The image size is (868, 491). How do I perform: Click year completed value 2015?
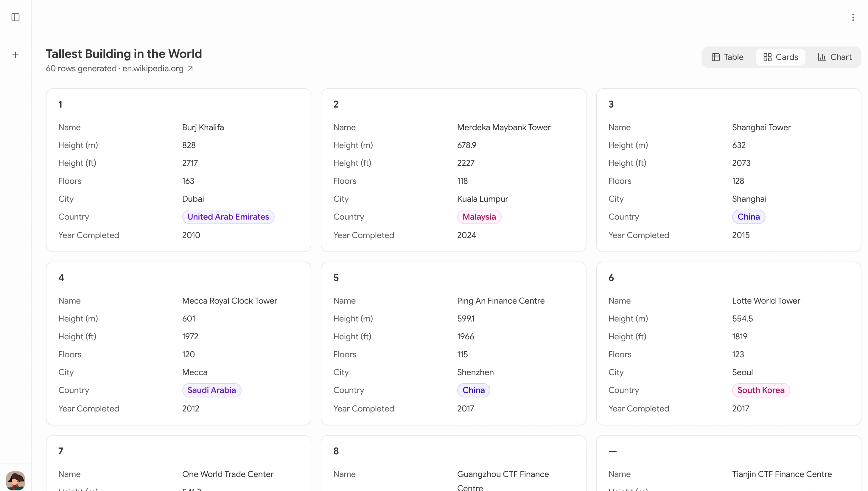741,235
